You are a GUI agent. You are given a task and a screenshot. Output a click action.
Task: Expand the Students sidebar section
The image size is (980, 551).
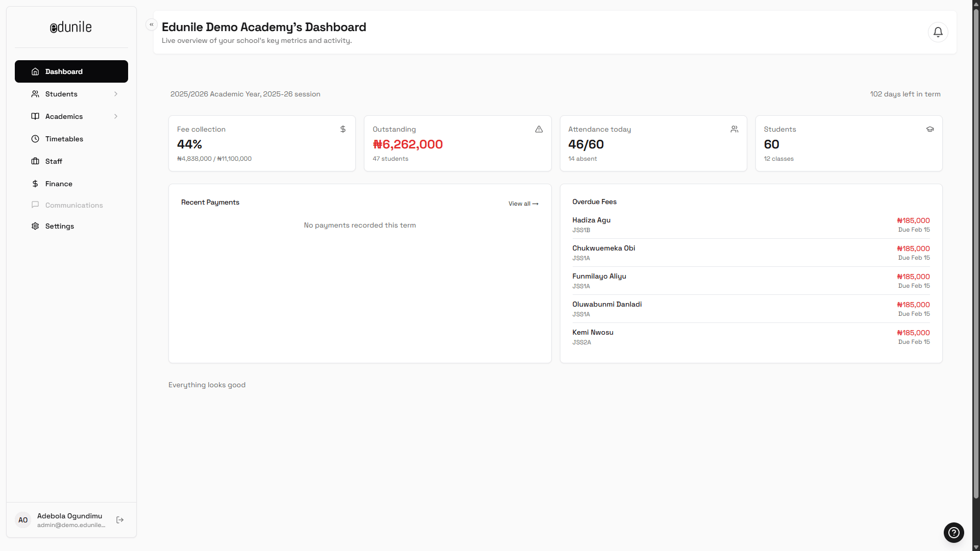pyautogui.click(x=116, y=94)
